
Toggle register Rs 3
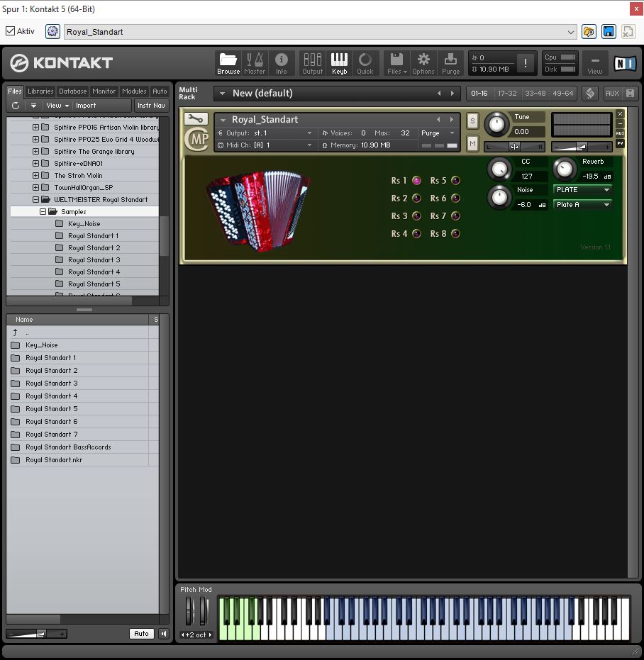pos(416,216)
